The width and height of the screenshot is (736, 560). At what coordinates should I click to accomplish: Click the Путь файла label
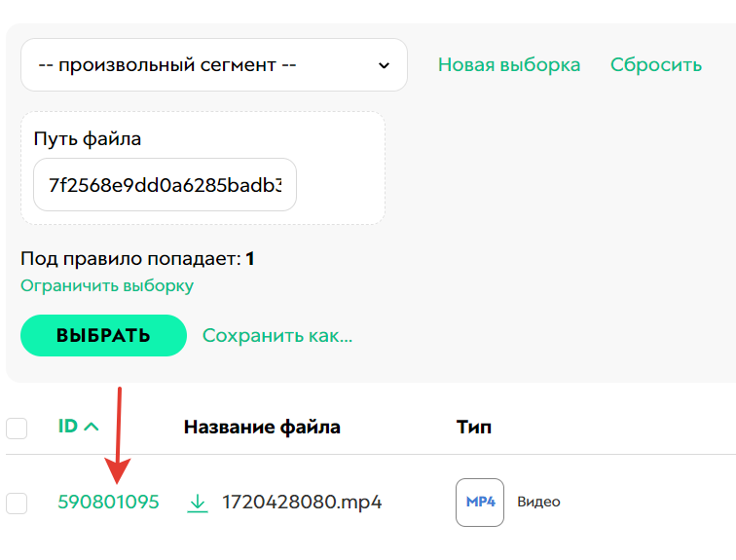[x=88, y=139]
